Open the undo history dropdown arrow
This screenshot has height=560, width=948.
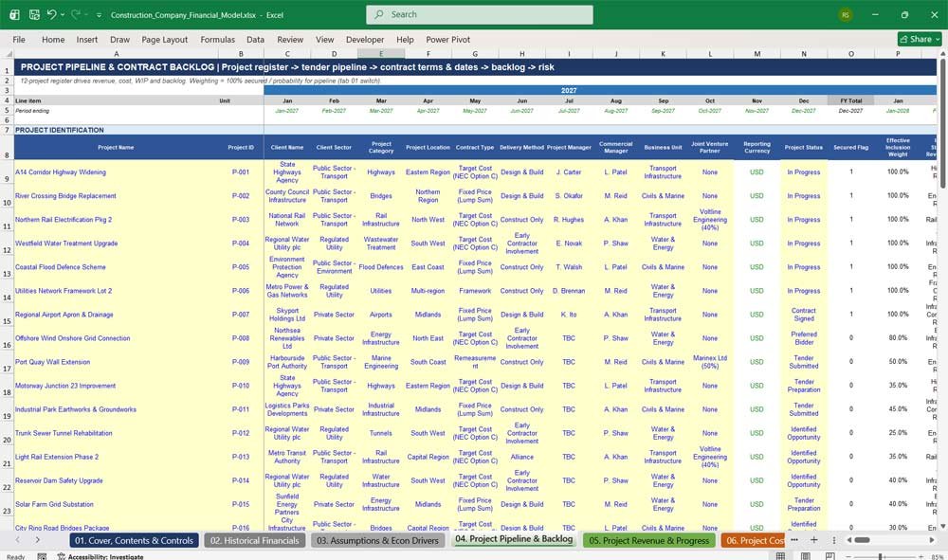point(63,14)
